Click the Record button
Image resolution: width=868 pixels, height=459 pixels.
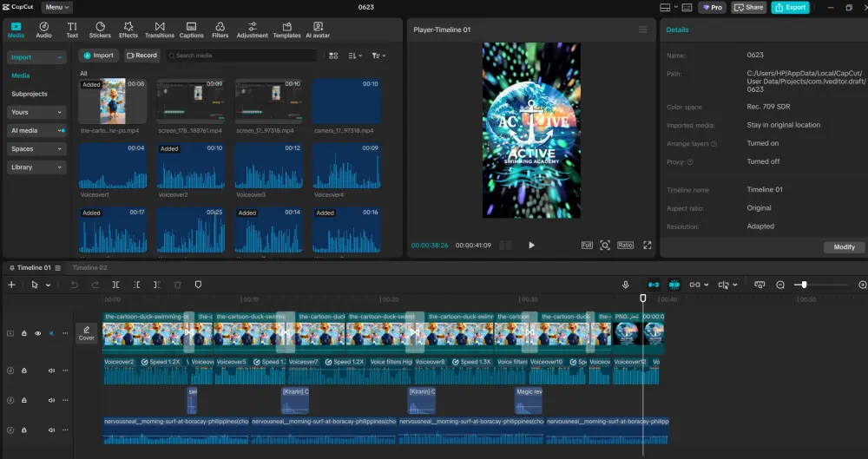(x=141, y=56)
